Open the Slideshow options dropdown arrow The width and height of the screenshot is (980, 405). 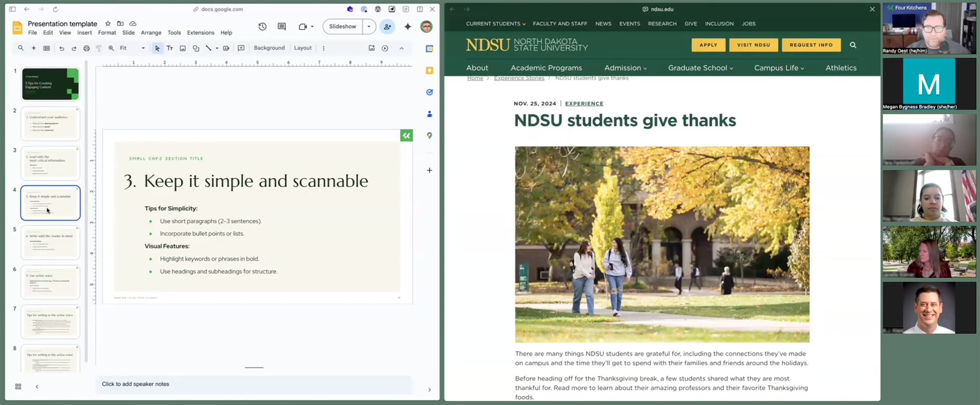pyautogui.click(x=368, y=26)
